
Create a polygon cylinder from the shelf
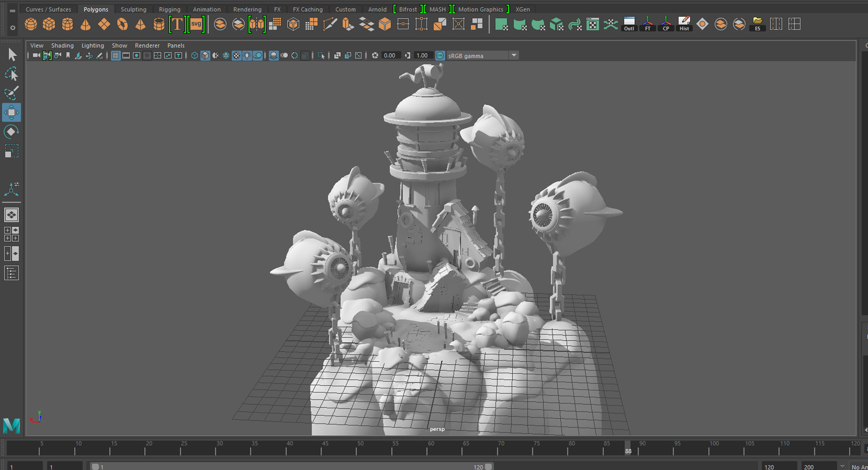click(67, 24)
